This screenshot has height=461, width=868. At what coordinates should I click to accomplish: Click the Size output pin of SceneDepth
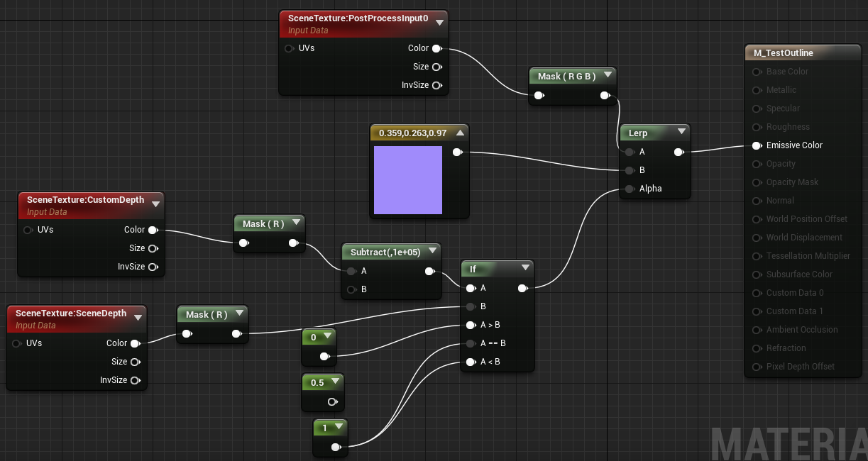tap(135, 362)
